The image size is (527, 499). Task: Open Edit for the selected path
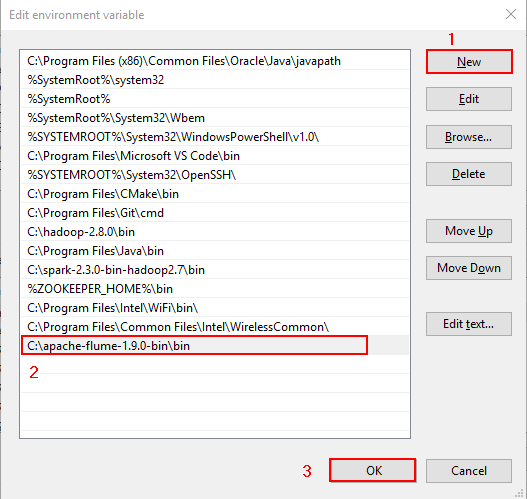click(x=469, y=99)
